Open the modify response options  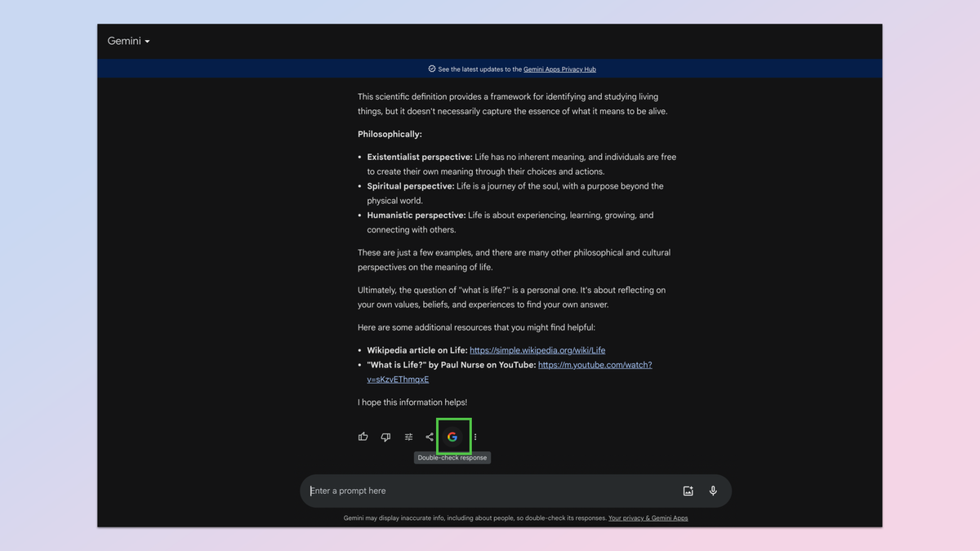click(x=408, y=437)
